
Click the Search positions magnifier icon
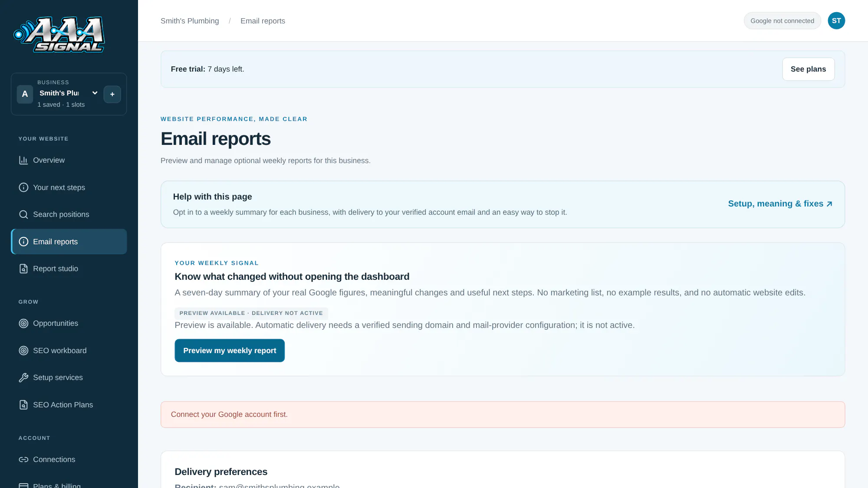tap(23, 214)
